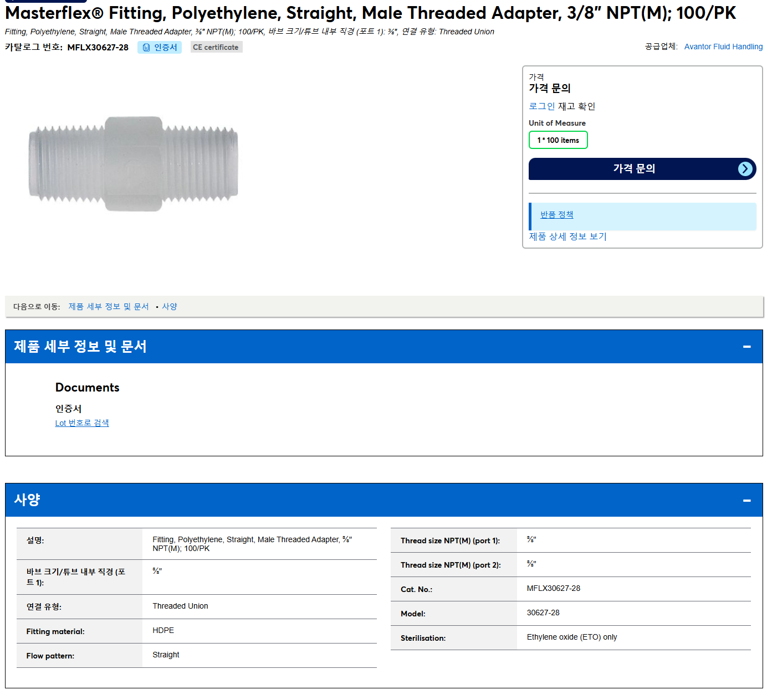
Task: Open 제품 상세 정보 보기 link
Action: [x=567, y=236]
